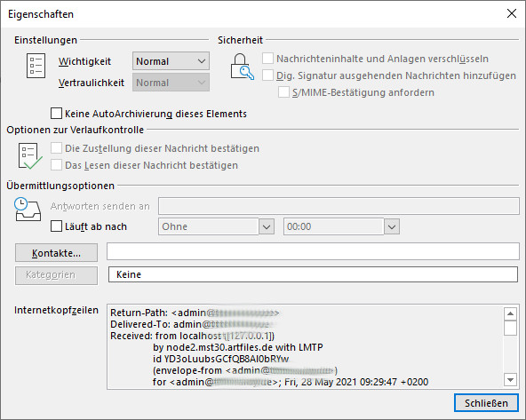The width and height of the screenshot is (526, 420).
Task: Click the 'by node2.mst30.artfiles.de with LMTP' line
Action: point(238,347)
